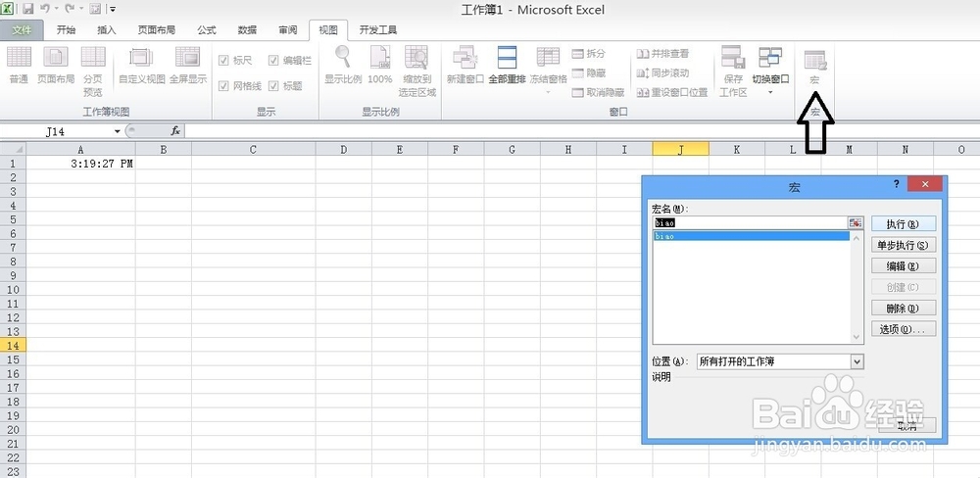Hide the window (隐藏)
The height and width of the screenshot is (478, 980).
click(x=589, y=73)
